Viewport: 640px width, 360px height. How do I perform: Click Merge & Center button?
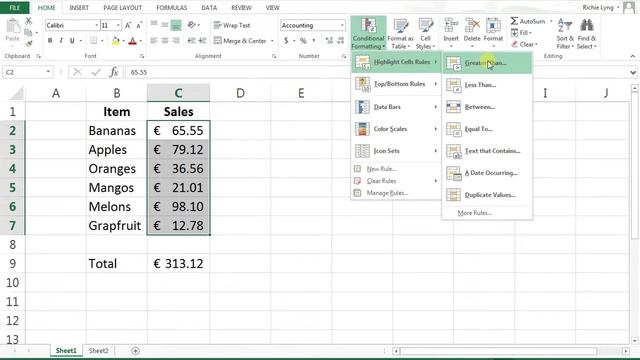click(240, 40)
